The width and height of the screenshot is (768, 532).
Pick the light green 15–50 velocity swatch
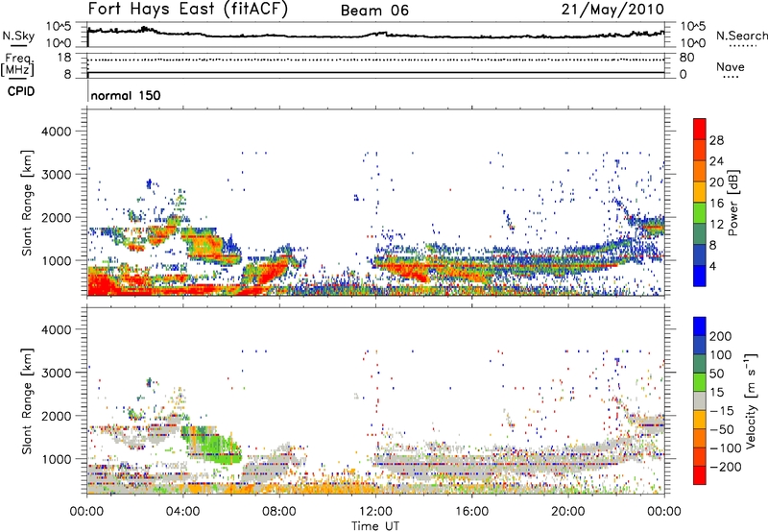point(700,382)
